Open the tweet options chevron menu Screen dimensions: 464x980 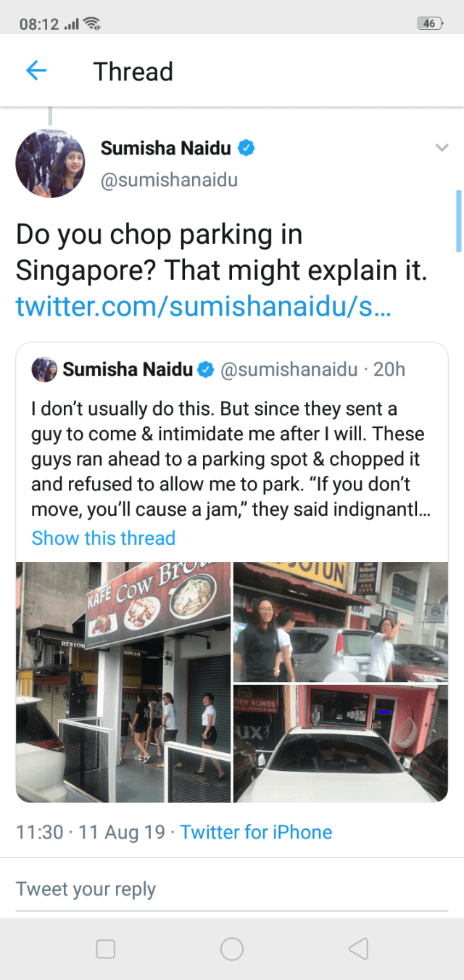442,148
